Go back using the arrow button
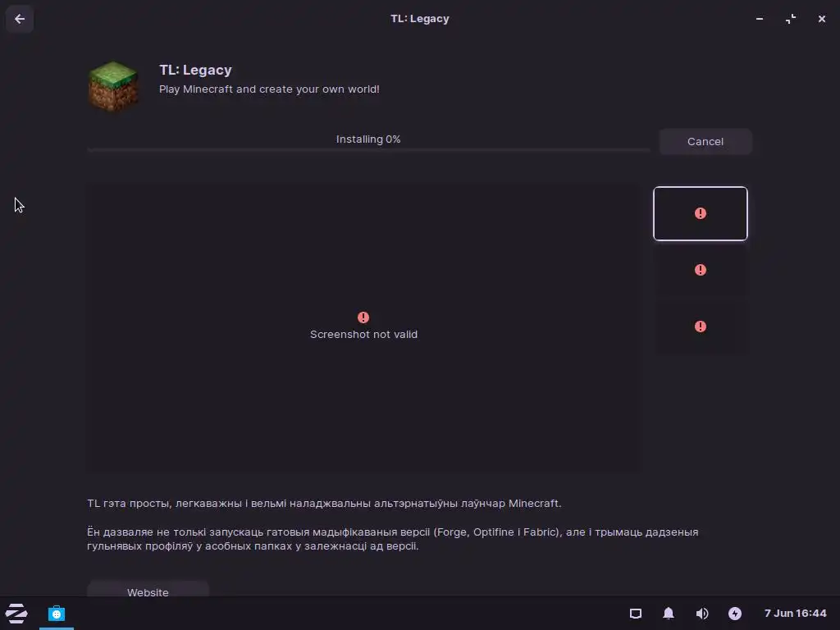Screen dimensions: 840x630 (20, 20)
